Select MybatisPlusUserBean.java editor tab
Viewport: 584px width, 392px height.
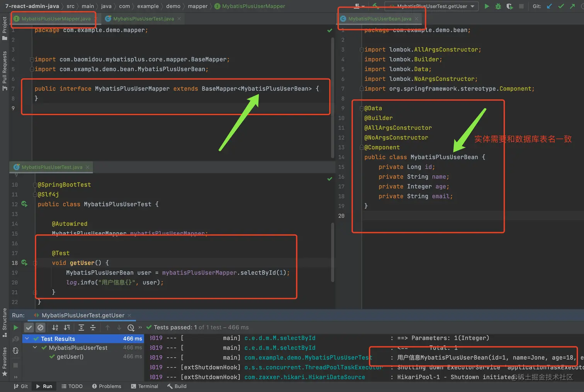[x=380, y=19]
